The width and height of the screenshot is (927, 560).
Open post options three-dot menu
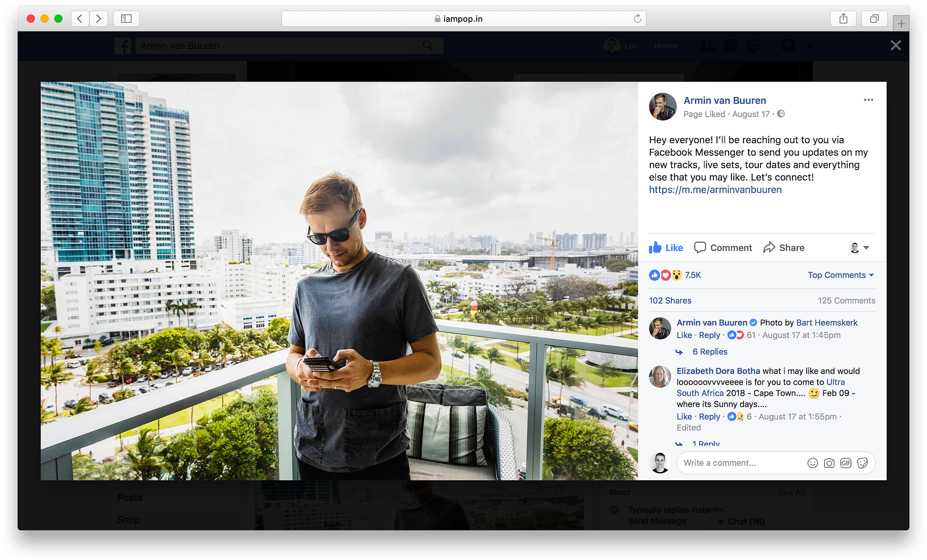pyautogui.click(x=868, y=100)
